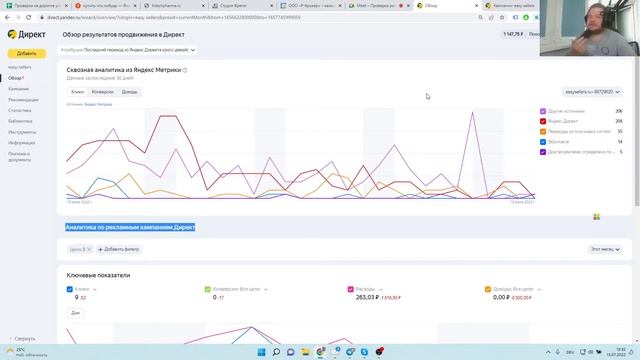Click Добавить фильтр button
Image resolution: width=640 pixels, height=360 pixels.
pyautogui.click(x=119, y=249)
